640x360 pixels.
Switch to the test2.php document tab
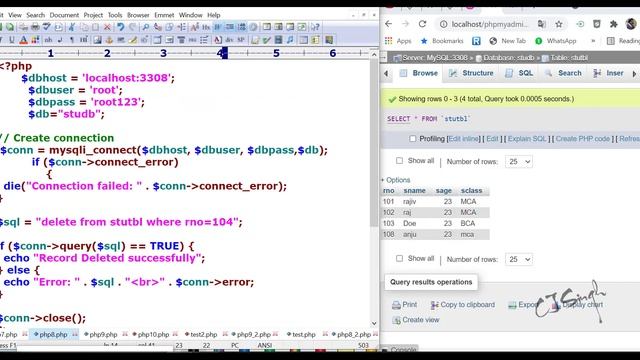[x=201, y=334]
